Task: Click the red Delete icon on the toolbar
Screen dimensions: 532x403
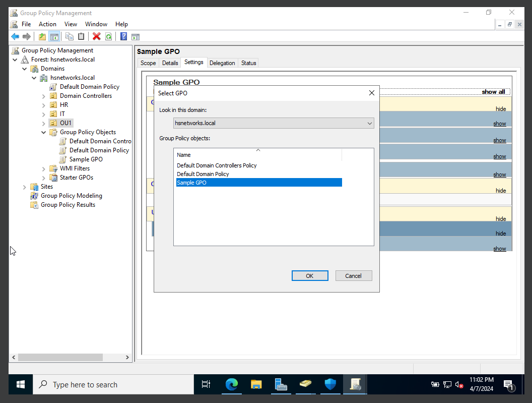Action: click(97, 36)
